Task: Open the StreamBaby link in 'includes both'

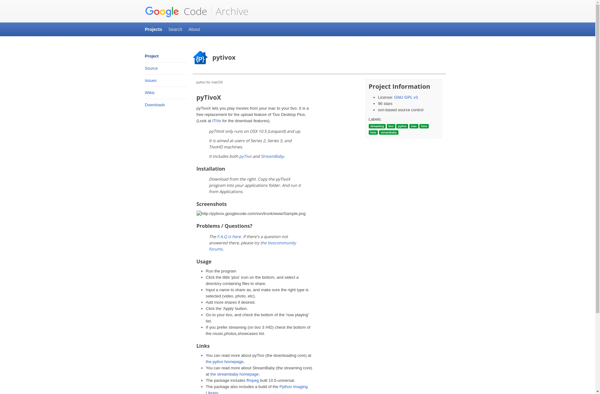Action: click(272, 156)
